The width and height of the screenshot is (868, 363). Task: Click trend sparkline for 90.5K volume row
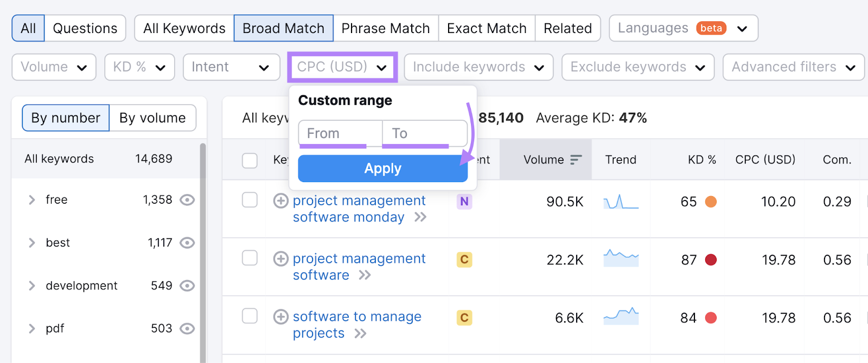click(621, 202)
